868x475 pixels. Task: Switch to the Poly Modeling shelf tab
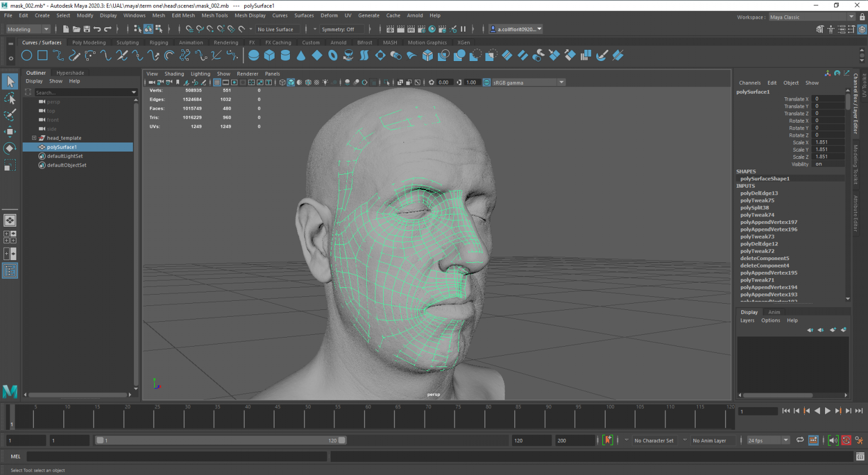89,42
